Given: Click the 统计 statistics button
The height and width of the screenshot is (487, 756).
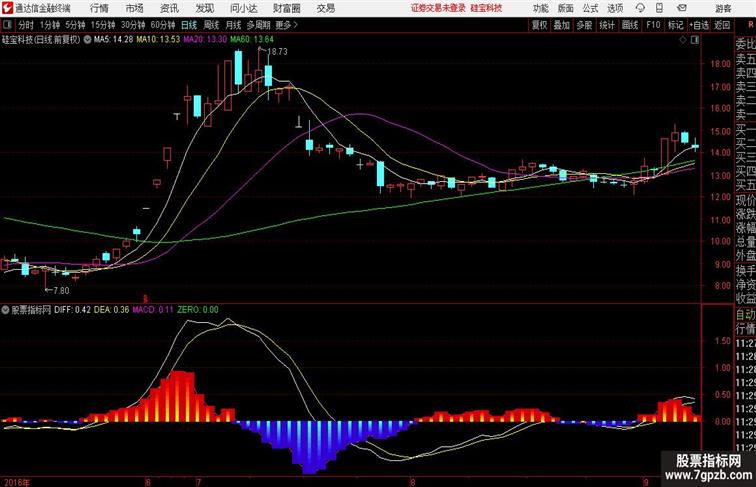Looking at the screenshot, I should tap(607, 25).
